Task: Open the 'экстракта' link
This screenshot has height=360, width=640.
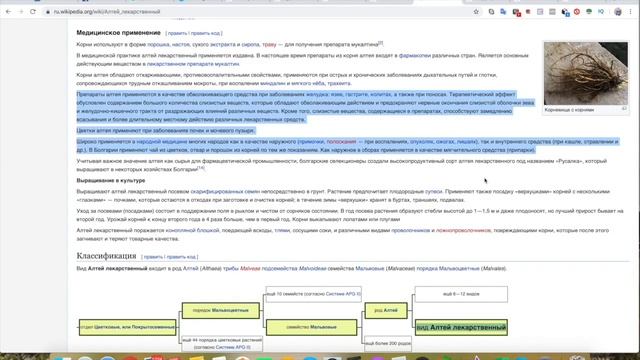Action: [x=223, y=44]
